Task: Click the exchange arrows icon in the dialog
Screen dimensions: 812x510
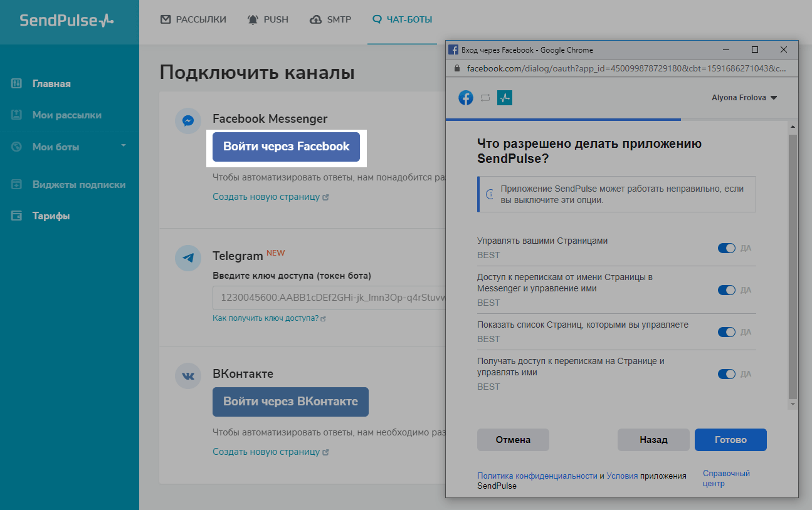Action: (x=485, y=98)
